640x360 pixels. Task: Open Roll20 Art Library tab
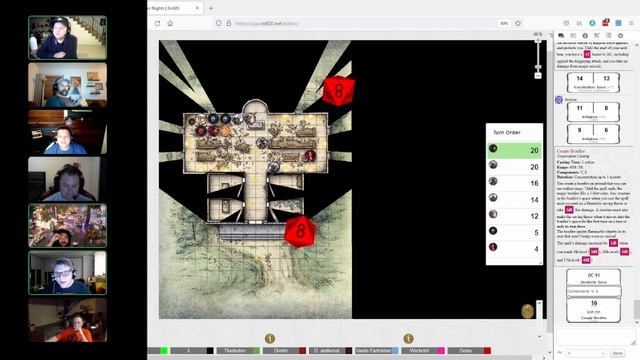coord(573,36)
